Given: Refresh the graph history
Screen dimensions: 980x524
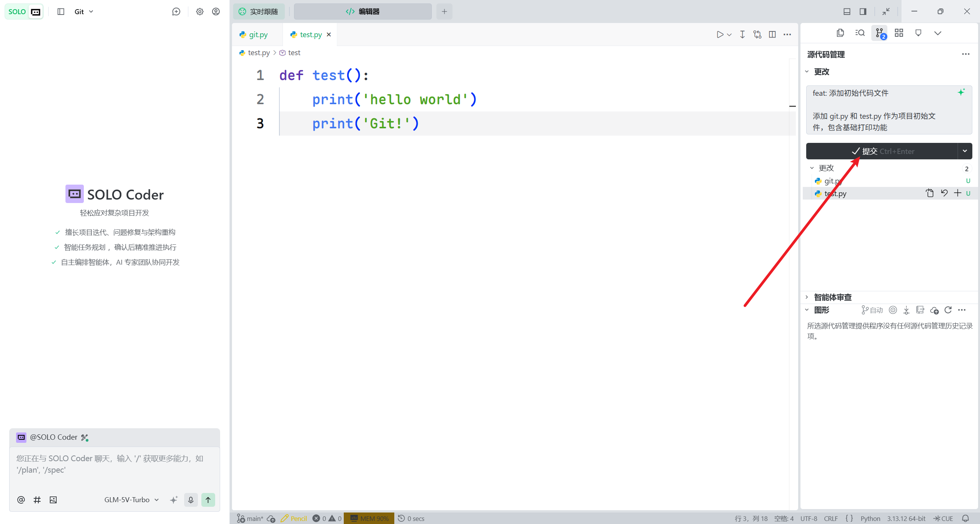Looking at the screenshot, I should click(x=948, y=310).
